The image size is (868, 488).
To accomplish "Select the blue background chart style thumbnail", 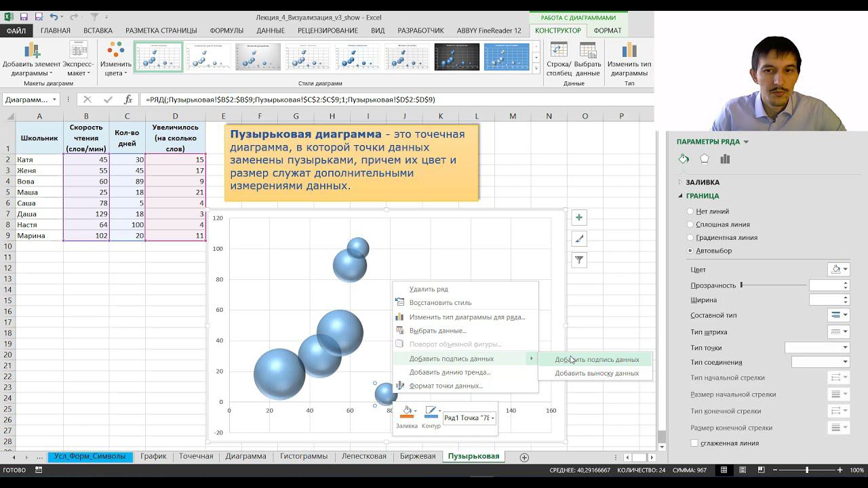I will point(506,57).
